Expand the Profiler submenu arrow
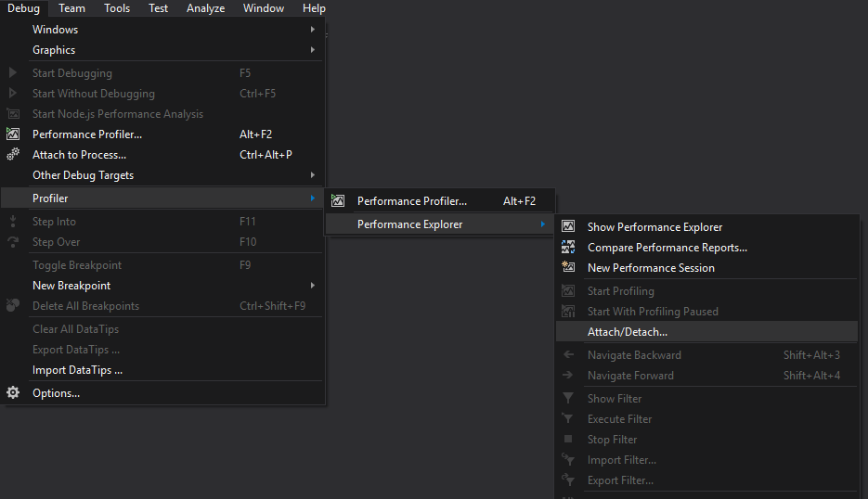Viewport: 868px width, 499px height. [x=313, y=198]
